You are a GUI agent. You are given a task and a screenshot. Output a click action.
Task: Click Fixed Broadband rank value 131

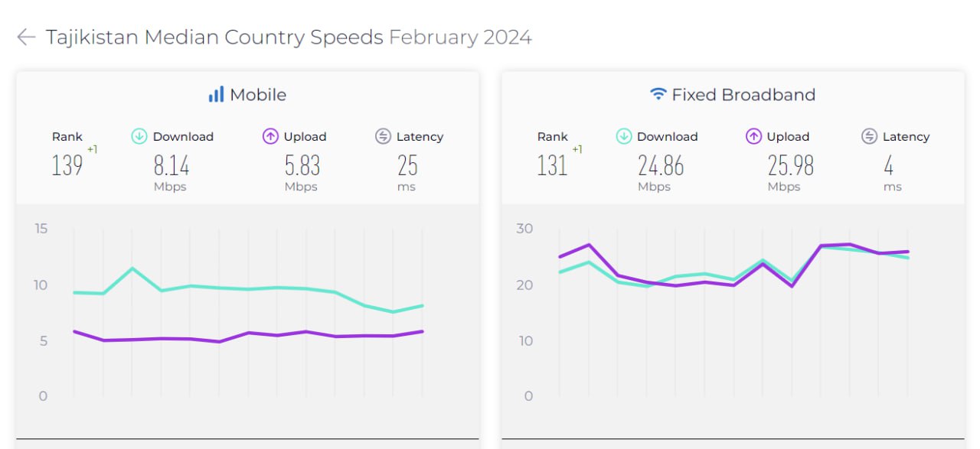(552, 165)
